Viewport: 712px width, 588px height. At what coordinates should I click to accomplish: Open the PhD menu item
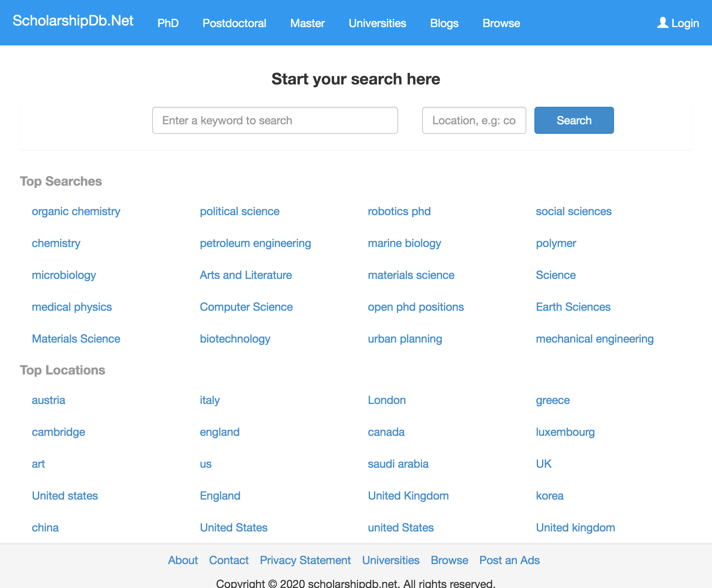[168, 23]
